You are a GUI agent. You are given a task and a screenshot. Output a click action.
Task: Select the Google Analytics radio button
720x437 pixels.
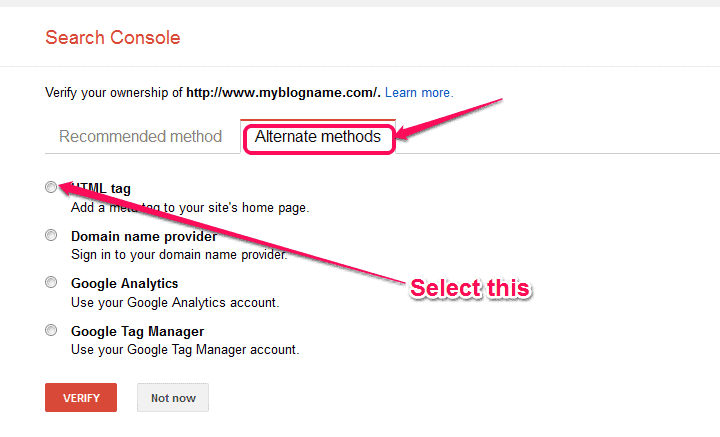51,283
